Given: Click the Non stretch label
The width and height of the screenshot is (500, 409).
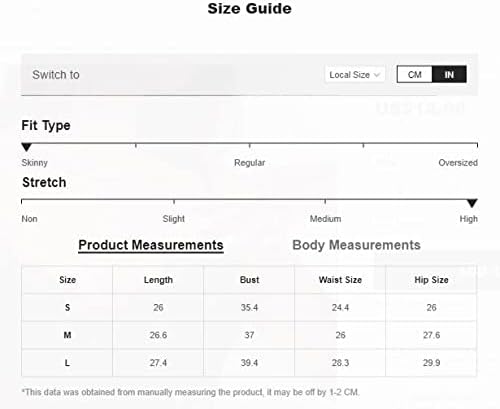Looking at the screenshot, I should pyautogui.click(x=29, y=219).
